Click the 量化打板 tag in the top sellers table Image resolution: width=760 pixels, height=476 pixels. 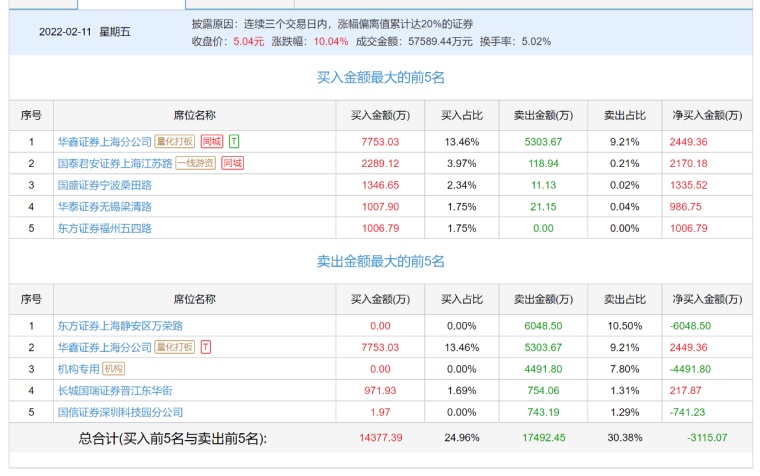175,347
